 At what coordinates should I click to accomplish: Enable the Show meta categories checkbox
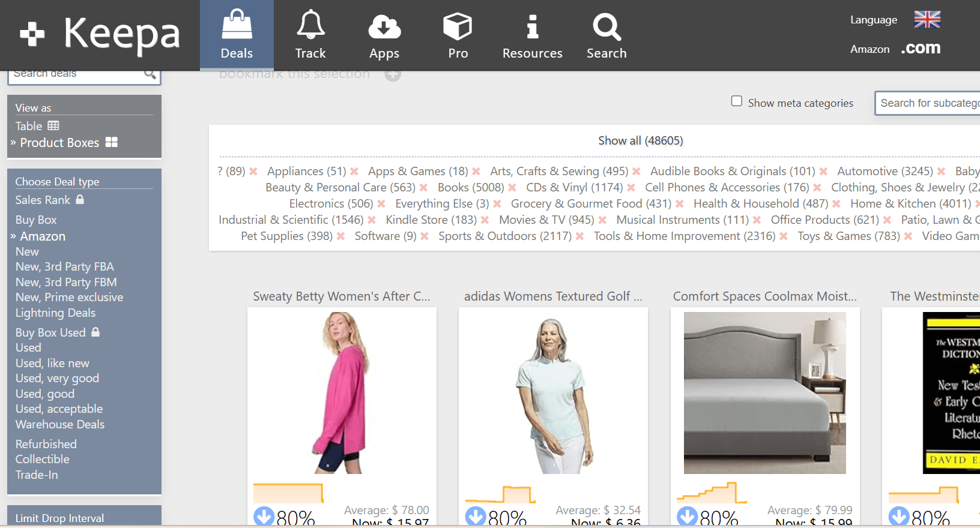(x=737, y=101)
